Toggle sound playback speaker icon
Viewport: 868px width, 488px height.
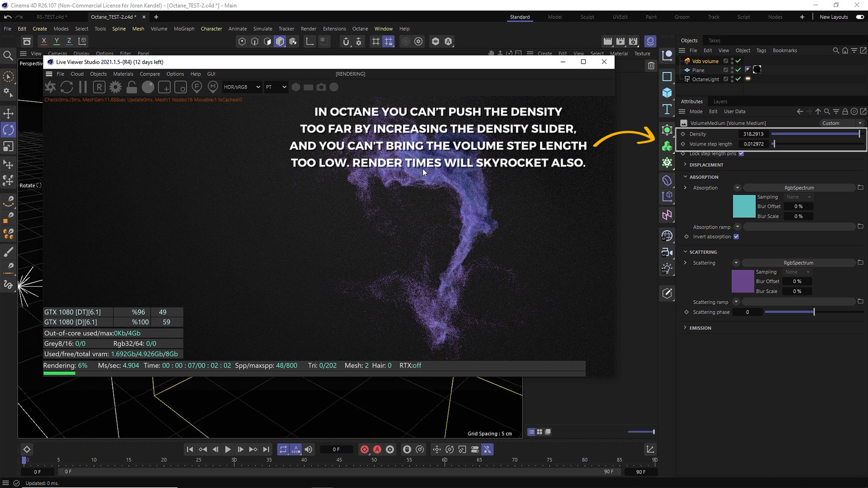click(x=309, y=450)
